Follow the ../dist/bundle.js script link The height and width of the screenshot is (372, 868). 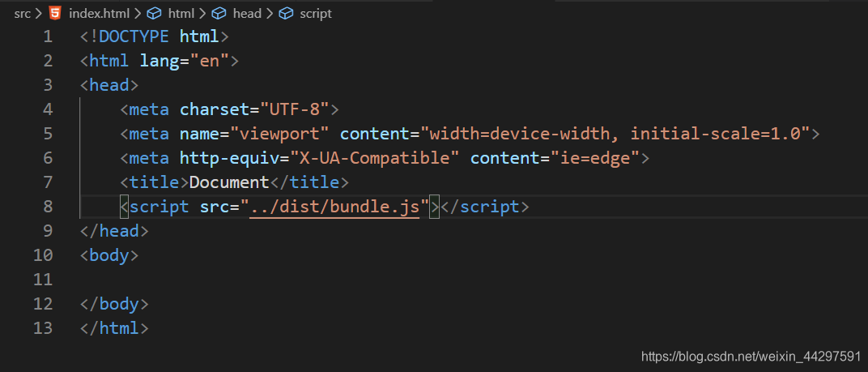click(x=334, y=207)
